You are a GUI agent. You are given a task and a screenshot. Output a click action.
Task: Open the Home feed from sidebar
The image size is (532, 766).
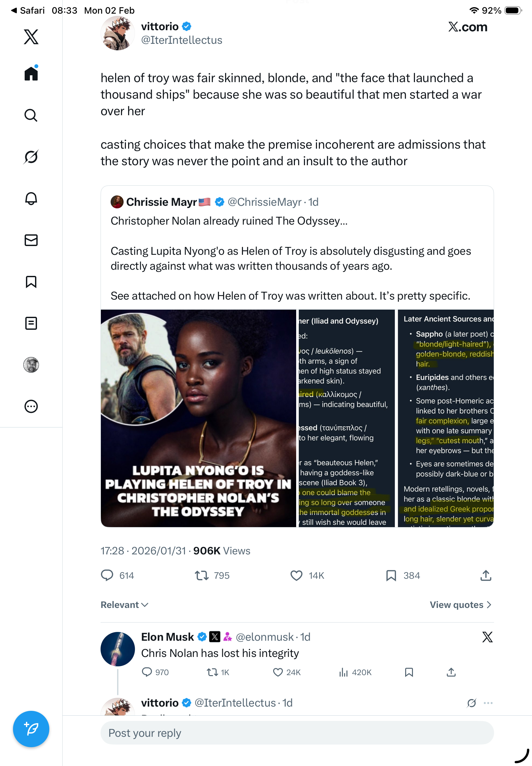(x=31, y=74)
